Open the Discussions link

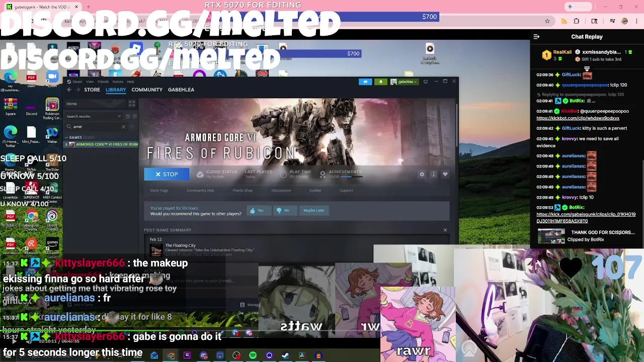281,191
